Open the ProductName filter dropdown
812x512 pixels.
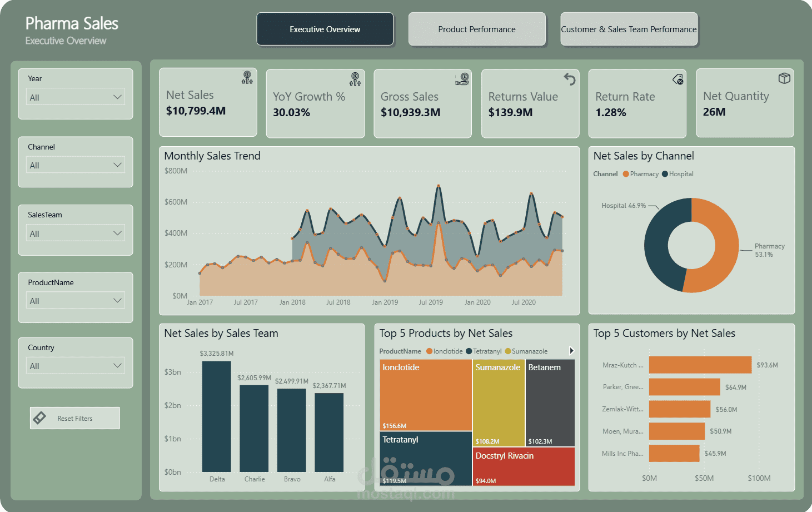click(76, 300)
